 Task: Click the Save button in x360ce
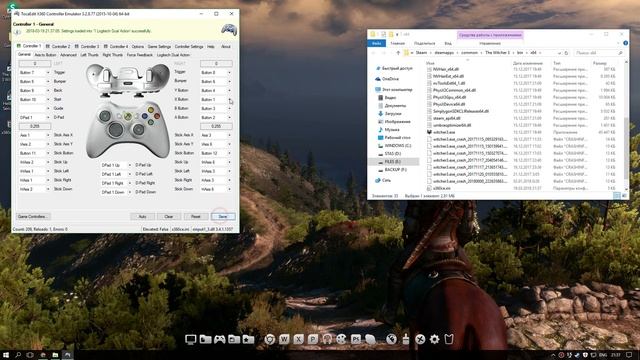pyautogui.click(x=223, y=216)
